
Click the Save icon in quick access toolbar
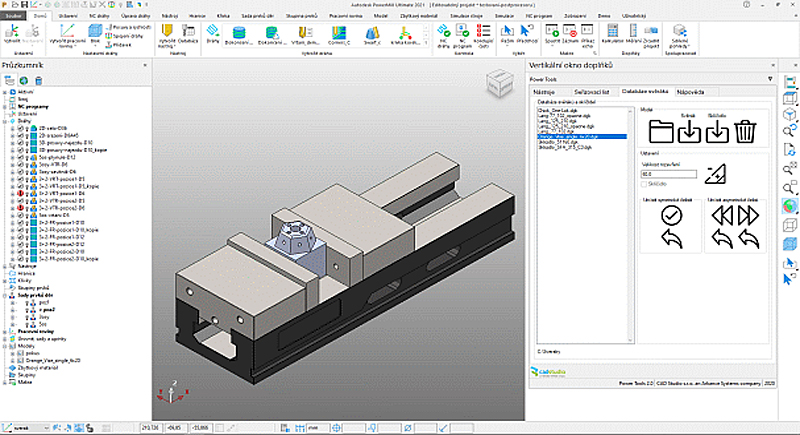tap(24, 5)
